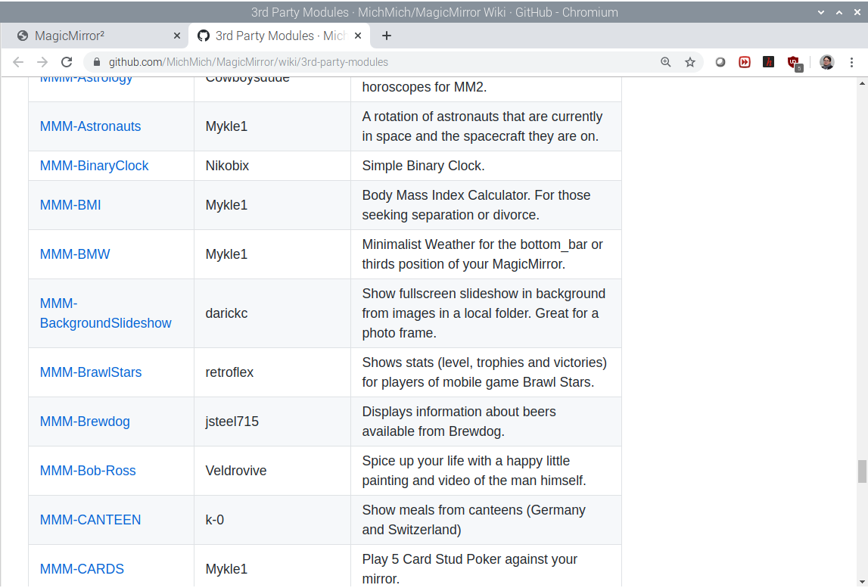
Task: Click the Minimalist Weather description
Action: (x=482, y=254)
